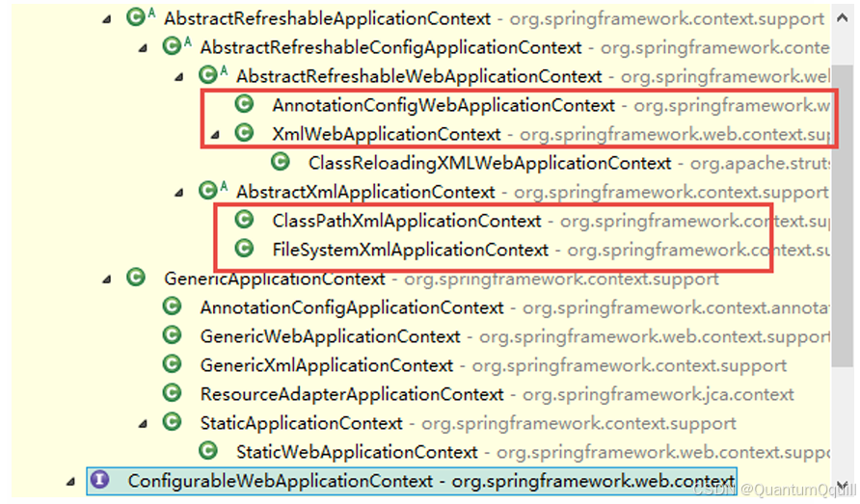
Task: Click the ClassPathXmlApplicationContext class icon
Action: point(244,220)
